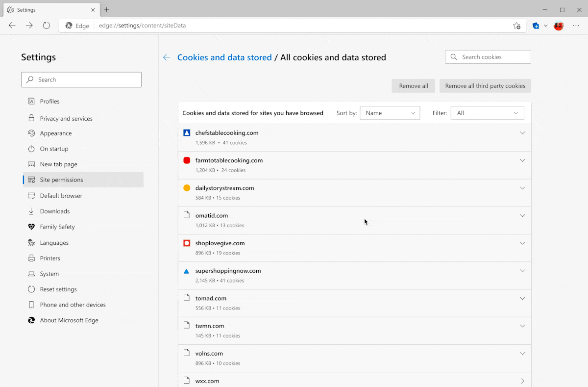Click tomad.com page icon
Screen dimensions: 588x387
[186, 298]
